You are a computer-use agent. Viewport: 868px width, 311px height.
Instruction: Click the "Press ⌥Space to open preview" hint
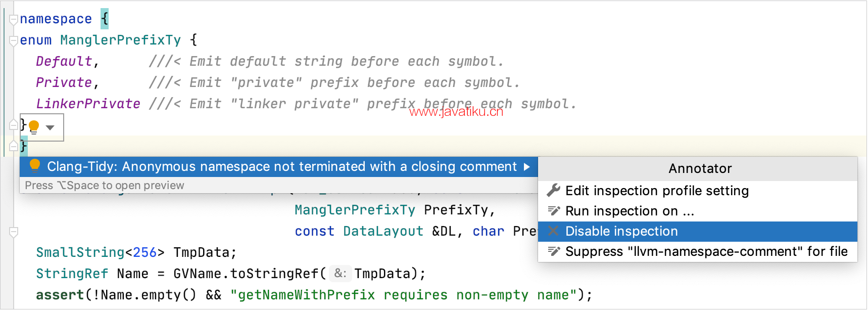105,186
